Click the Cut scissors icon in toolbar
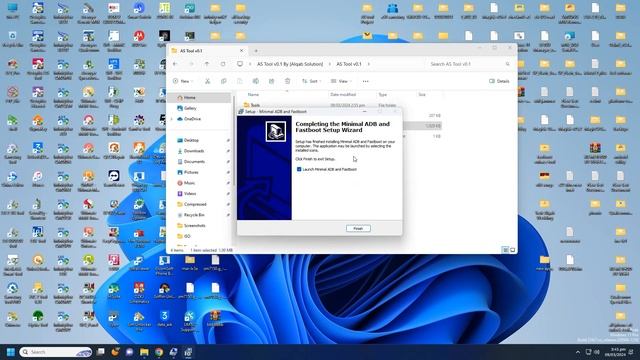The height and width of the screenshot is (360, 640). click(x=207, y=81)
